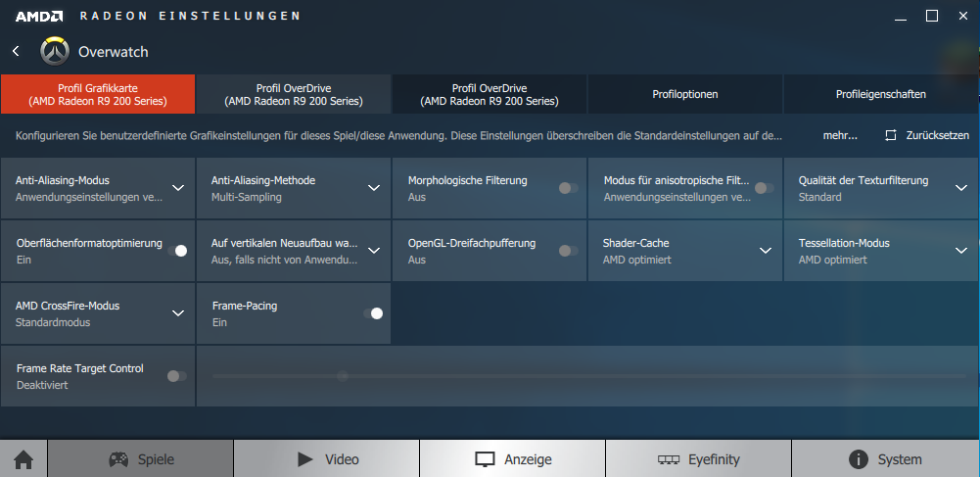Image resolution: width=980 pixels, height=477 pixels.
Task: Open the vertikalen Neuaufbau dropdown
Action: pos(374,251)
